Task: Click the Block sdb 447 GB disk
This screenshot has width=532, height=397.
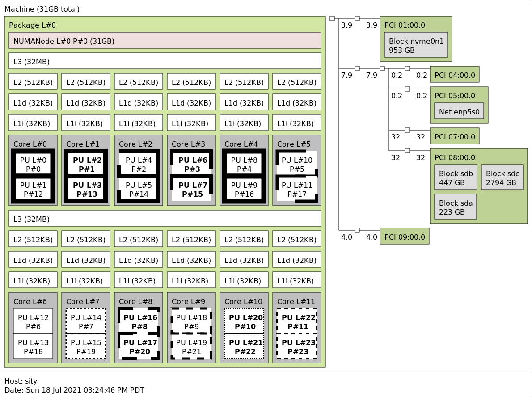Action: (x=455, y=177)
